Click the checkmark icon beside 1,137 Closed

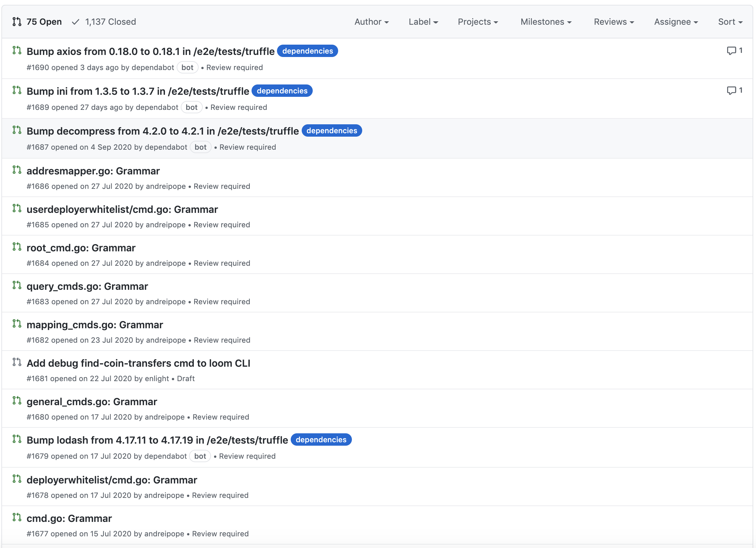coord(76,22)
